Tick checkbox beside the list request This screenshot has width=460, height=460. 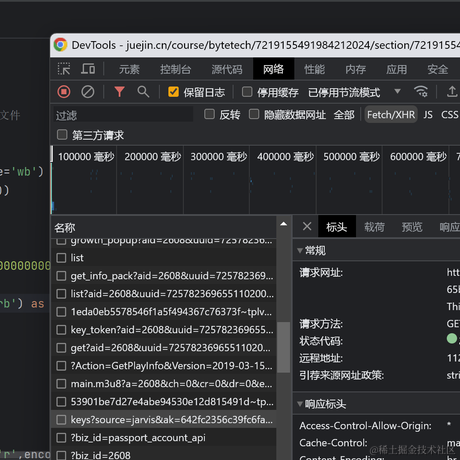pos(61,258)
